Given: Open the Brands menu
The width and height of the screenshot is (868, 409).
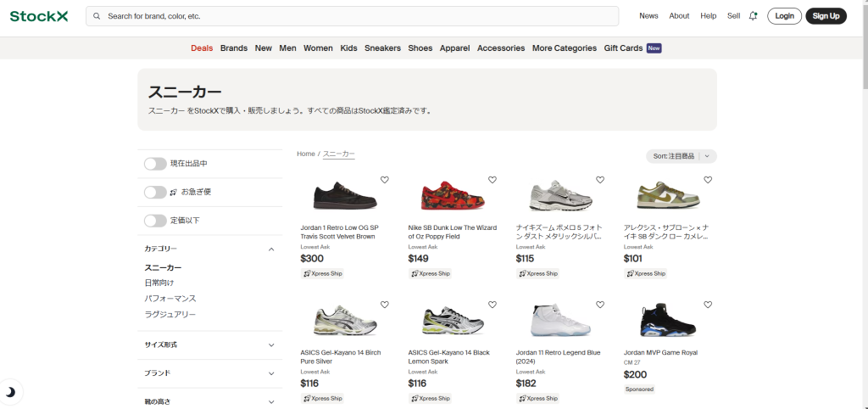Looking at the screenshot, I should (234, 48).
